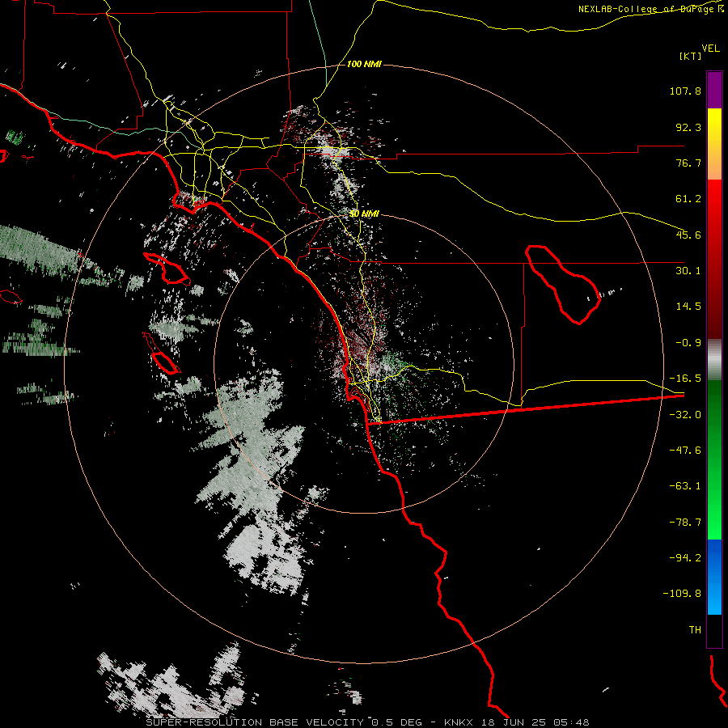Viewport: 728px width, 728px height.
Task: Select the -63.1 value on velocity scale
Action: pos(685,486)
